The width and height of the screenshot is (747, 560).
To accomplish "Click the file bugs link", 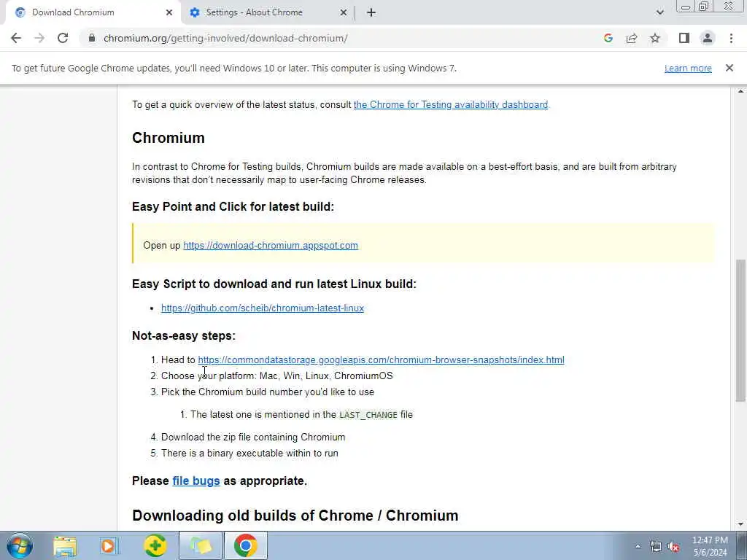I will tap(196, 481).
